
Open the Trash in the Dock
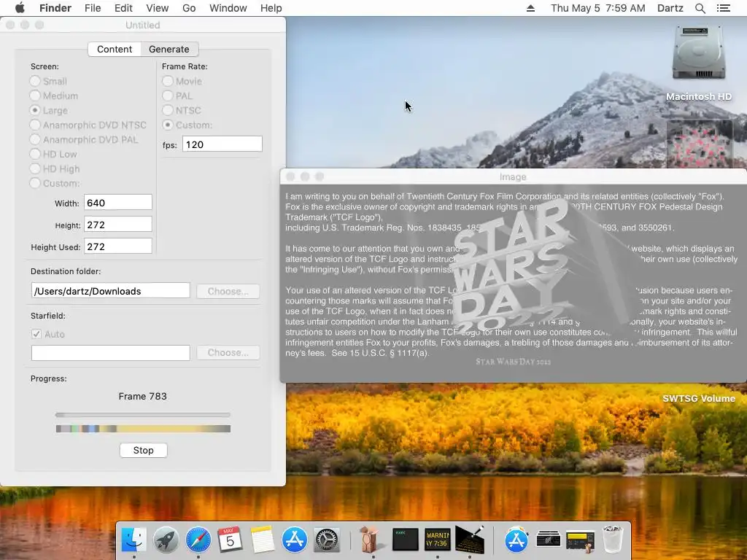pyautogui.click(x=613, y=540)
